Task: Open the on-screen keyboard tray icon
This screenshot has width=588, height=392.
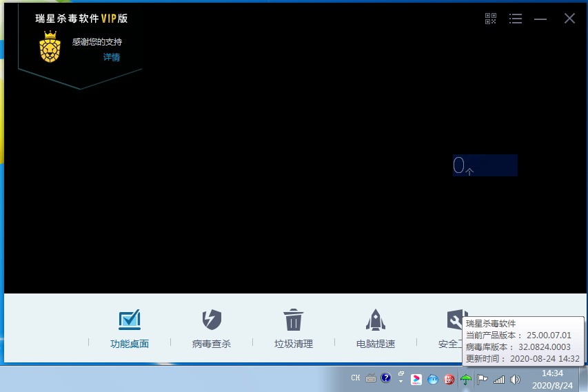Action: pos(371,378)
